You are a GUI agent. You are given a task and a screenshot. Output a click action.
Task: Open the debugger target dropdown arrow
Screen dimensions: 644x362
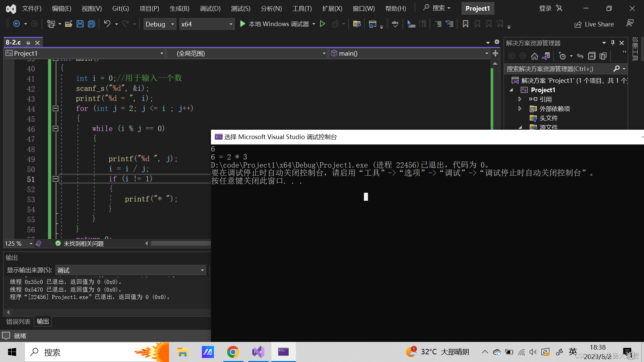click(314, 24)
